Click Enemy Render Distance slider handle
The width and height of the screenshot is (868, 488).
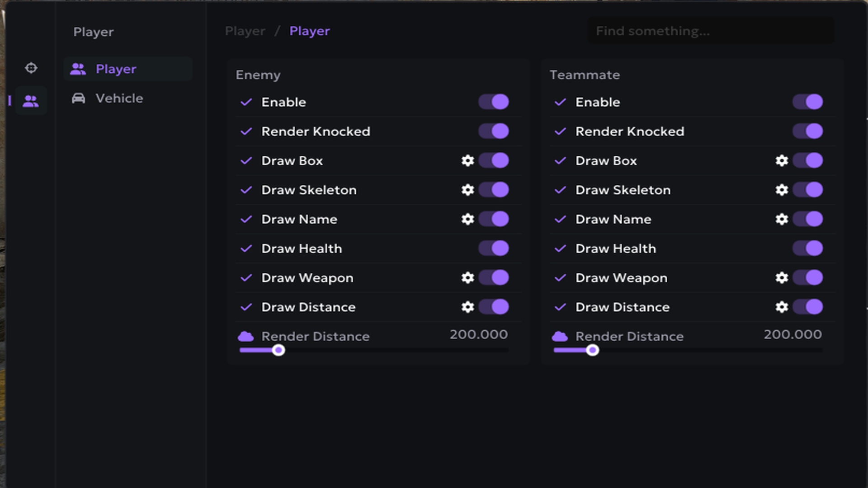(x=278, y=350)
